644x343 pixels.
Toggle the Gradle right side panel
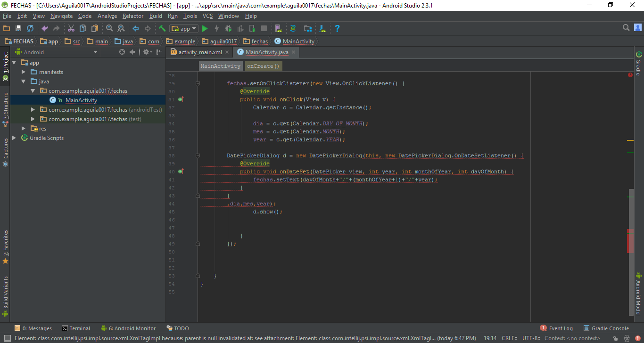(639, 64)
